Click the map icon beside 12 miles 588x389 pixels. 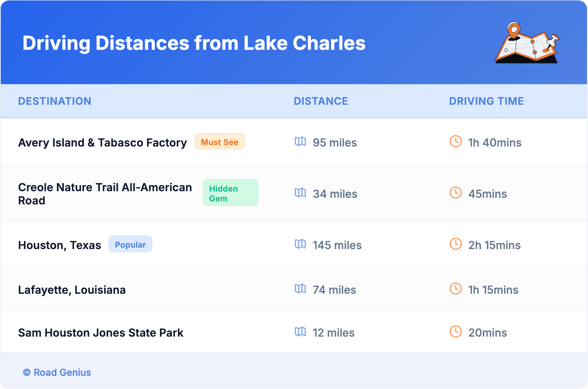(x=300, y=331)
